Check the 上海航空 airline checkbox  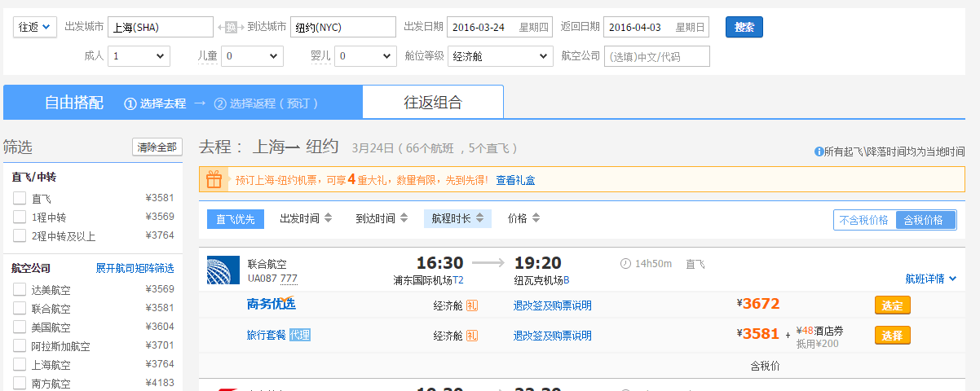(20, 365)
